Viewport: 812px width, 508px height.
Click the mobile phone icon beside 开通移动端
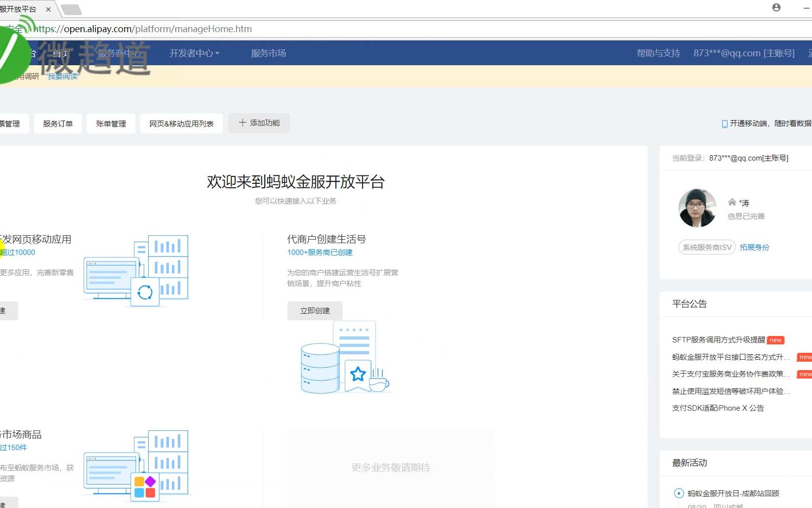pyautogui.click(x=725, y=124)
